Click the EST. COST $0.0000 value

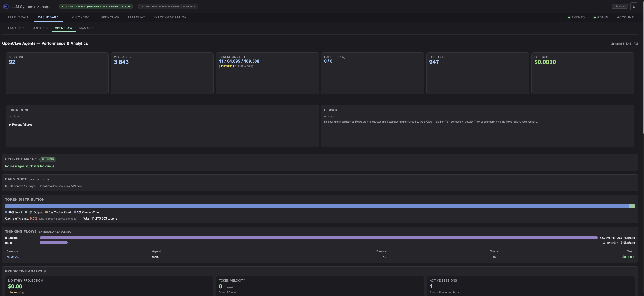tap(545, 62)
